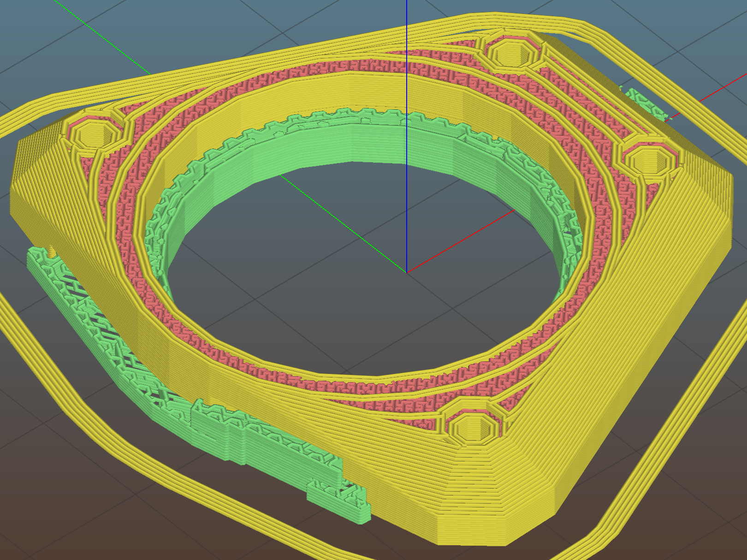Select the top octagonal mounting hole
747x560 pixels.
click(510, 54)
